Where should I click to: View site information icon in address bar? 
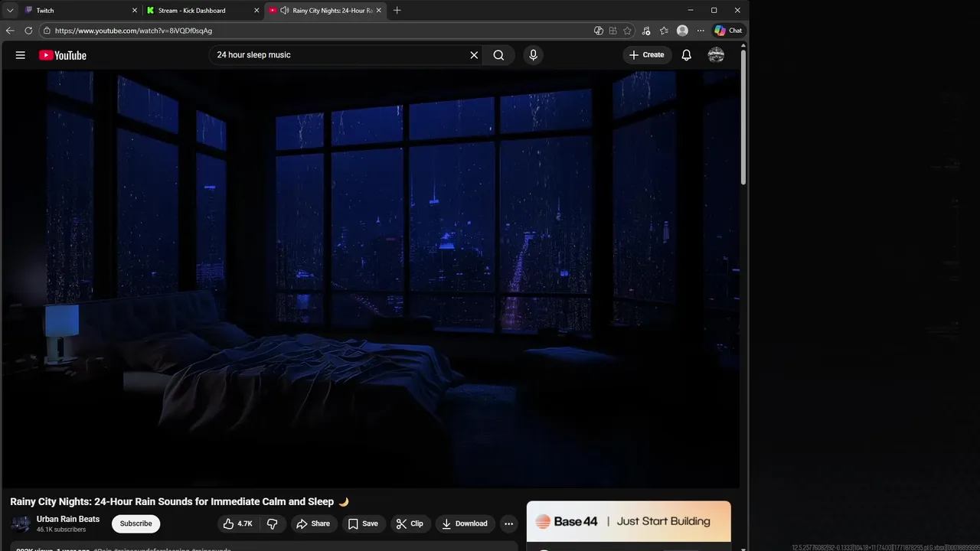(47, 31)
